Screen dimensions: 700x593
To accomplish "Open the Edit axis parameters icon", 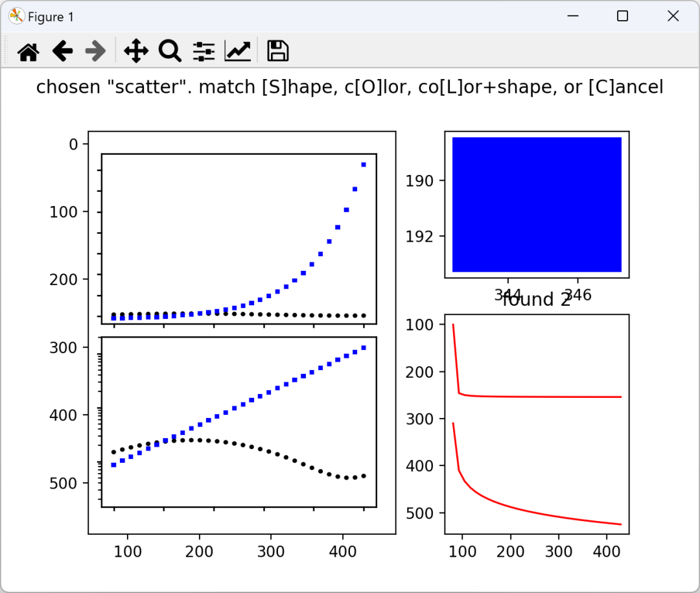I will [x=238, y=51].
